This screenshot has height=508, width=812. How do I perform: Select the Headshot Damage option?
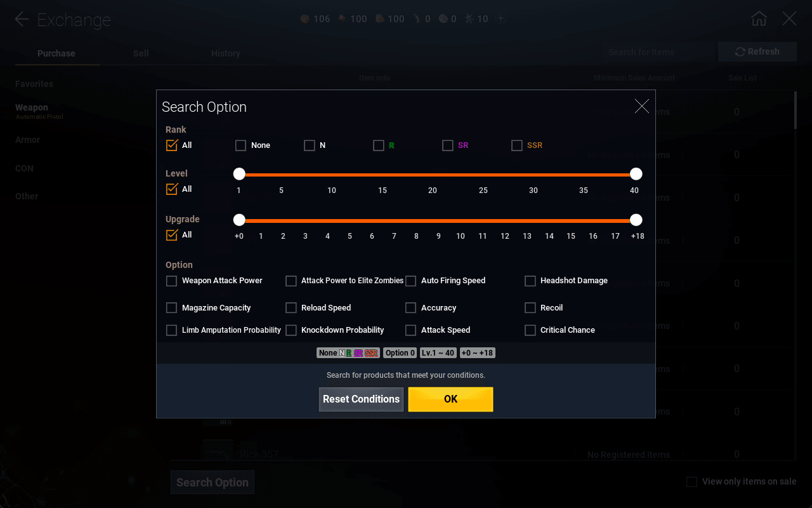tap(530, 281)
